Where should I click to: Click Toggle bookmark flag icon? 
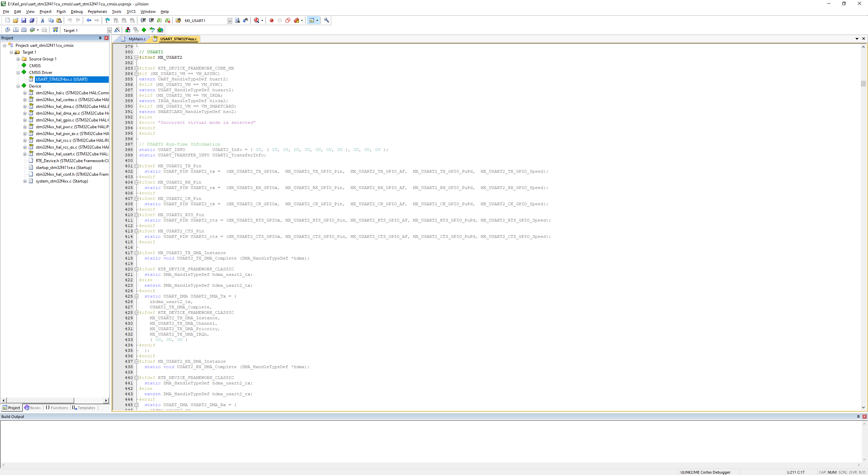click(x=107, y=20)
